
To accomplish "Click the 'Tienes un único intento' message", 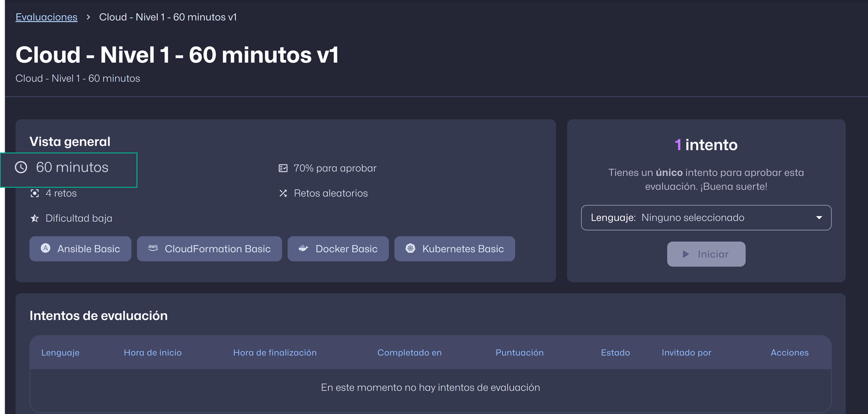I will pos(706,179).
